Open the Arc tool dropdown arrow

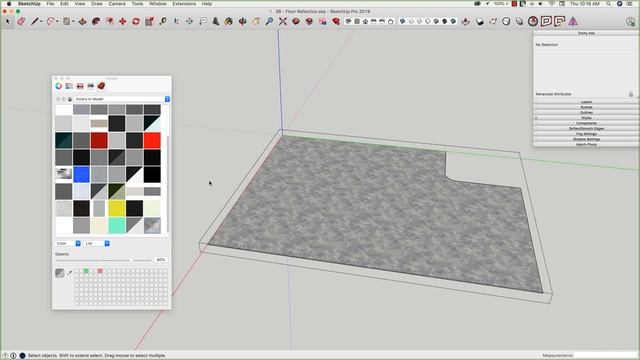pos(57,21)
